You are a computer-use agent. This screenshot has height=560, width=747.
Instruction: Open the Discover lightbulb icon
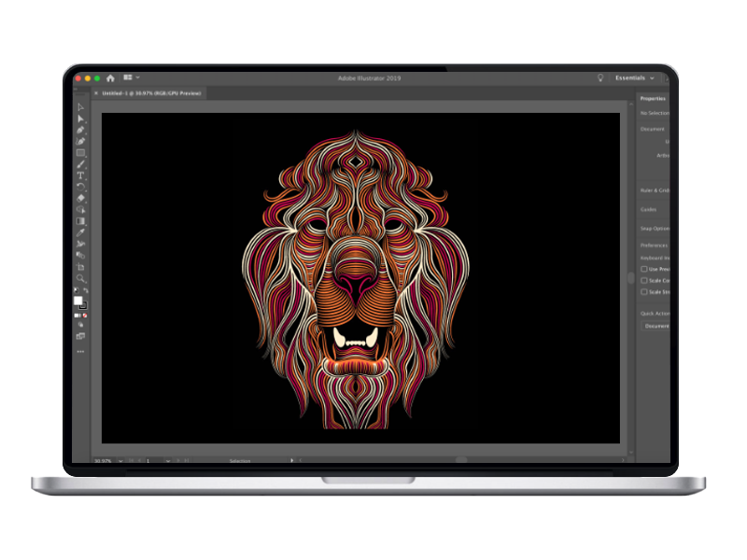click(x=600, y=77)
